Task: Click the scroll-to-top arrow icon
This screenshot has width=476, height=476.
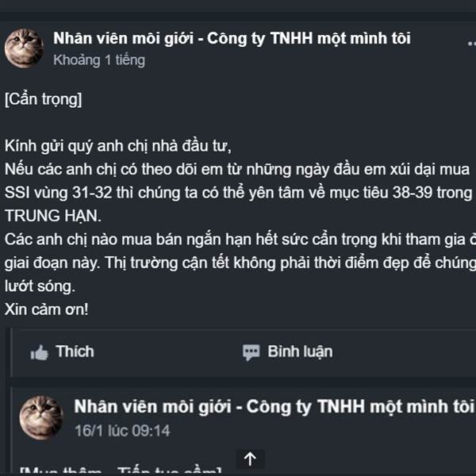Action: 250,459
